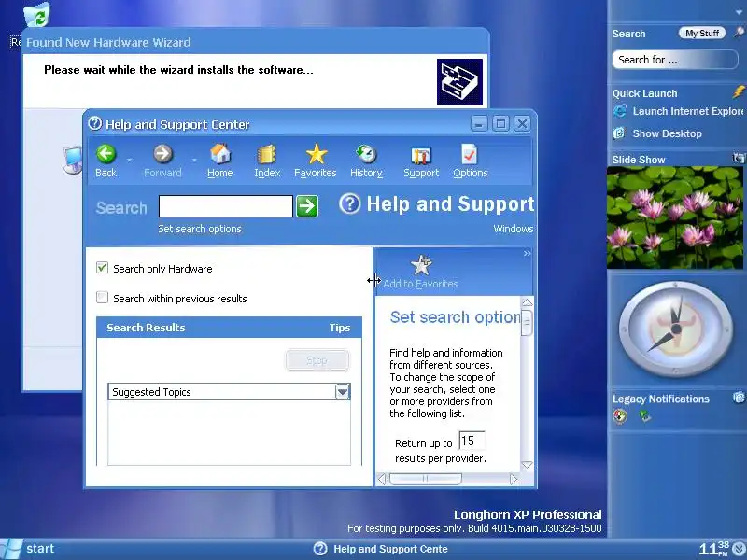Click Add to Favorites star
The image size is (747, 560).
pyautogui.click(x=421, y=265)
